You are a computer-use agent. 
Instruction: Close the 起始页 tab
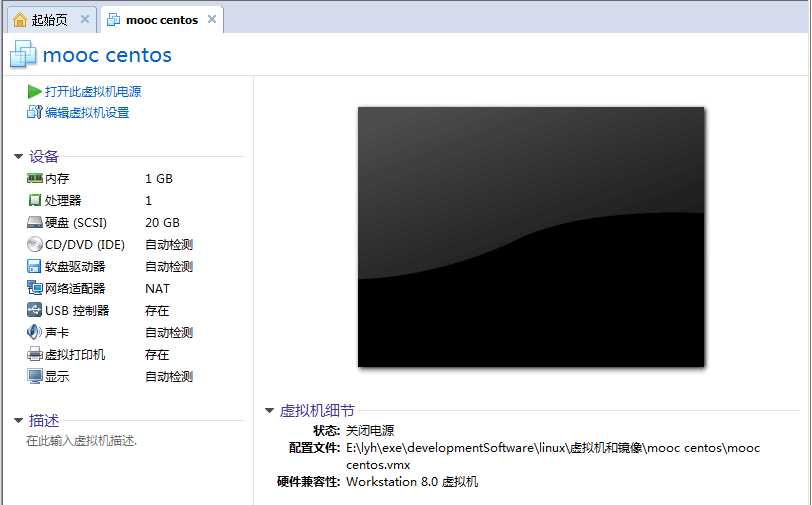click(85, 19)
